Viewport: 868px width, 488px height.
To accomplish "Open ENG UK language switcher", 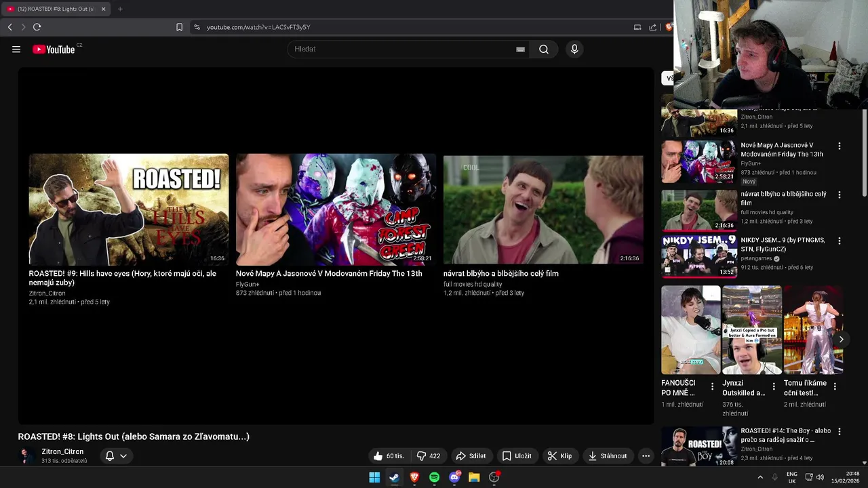I will pos(792,477).
